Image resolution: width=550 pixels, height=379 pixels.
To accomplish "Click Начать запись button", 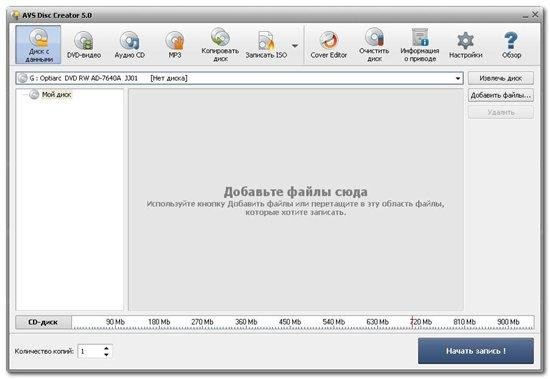I will (476, 351).
